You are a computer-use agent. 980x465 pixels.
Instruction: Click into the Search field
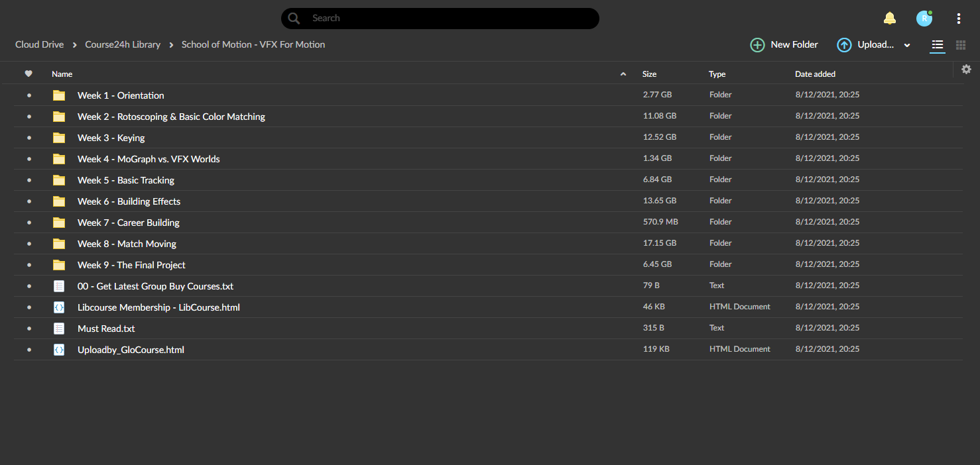coord(440,19)
